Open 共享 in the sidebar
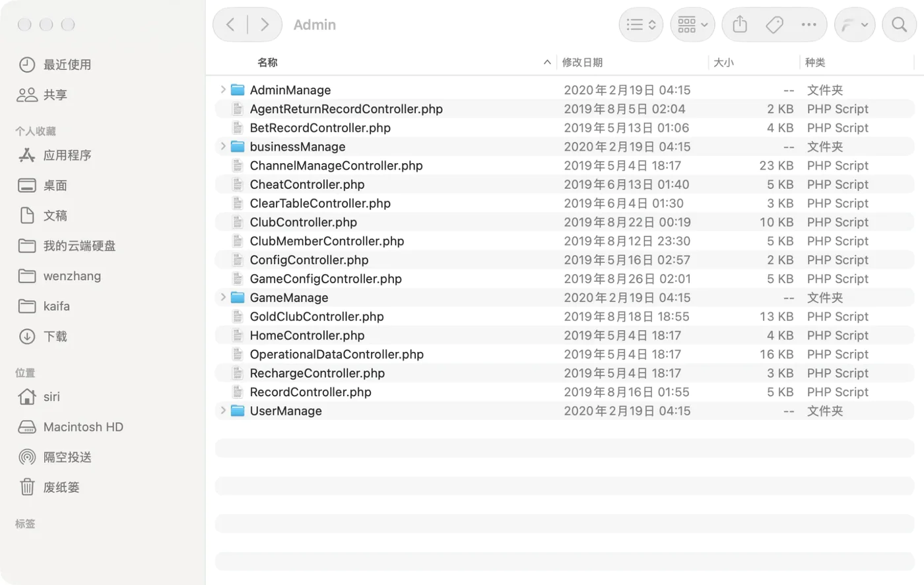 42,95
